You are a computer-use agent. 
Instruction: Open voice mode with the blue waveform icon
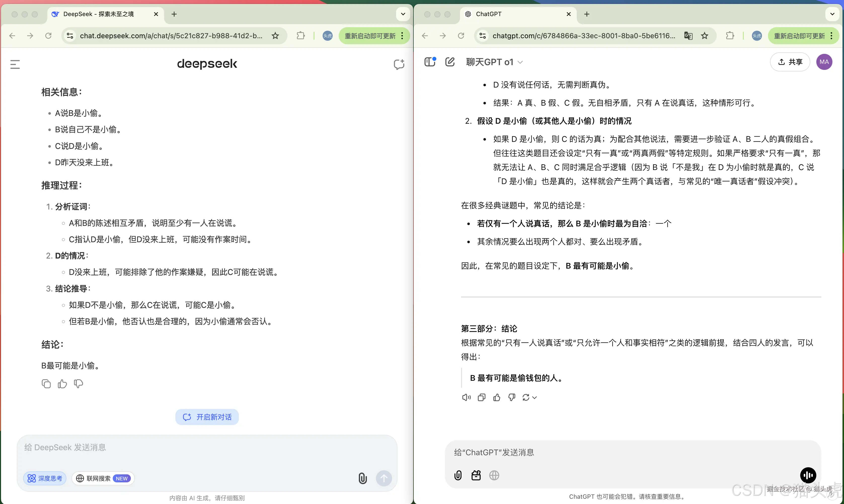tap(808, 475)
